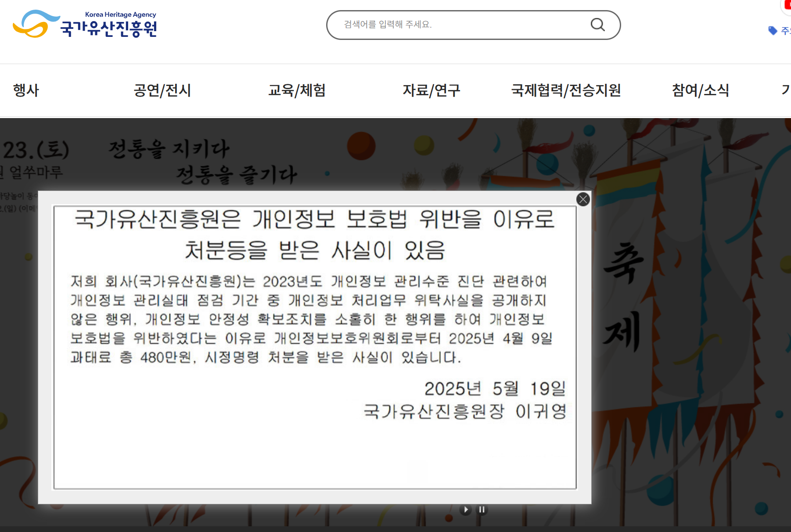Open the 참여/소식 menu
The image size is (791, 532).
coord(701,90)
